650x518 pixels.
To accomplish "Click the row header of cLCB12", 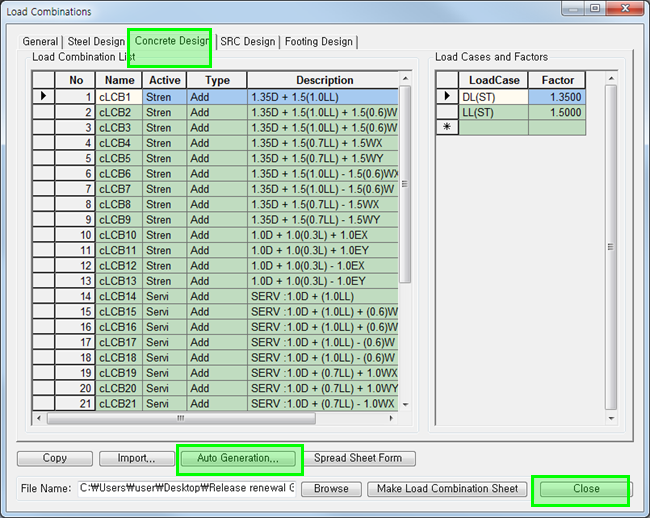I will point(44,266).
